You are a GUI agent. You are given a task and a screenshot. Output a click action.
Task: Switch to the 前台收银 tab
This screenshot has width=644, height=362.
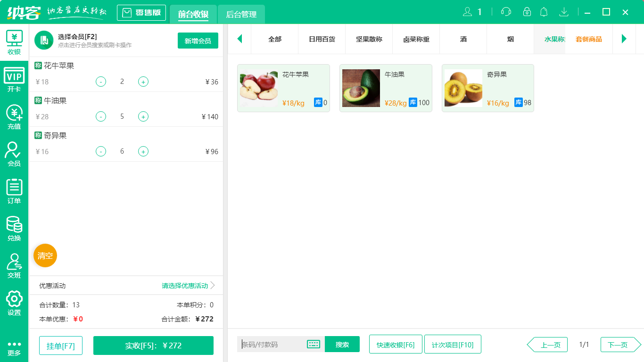click(x=193, y=14)
